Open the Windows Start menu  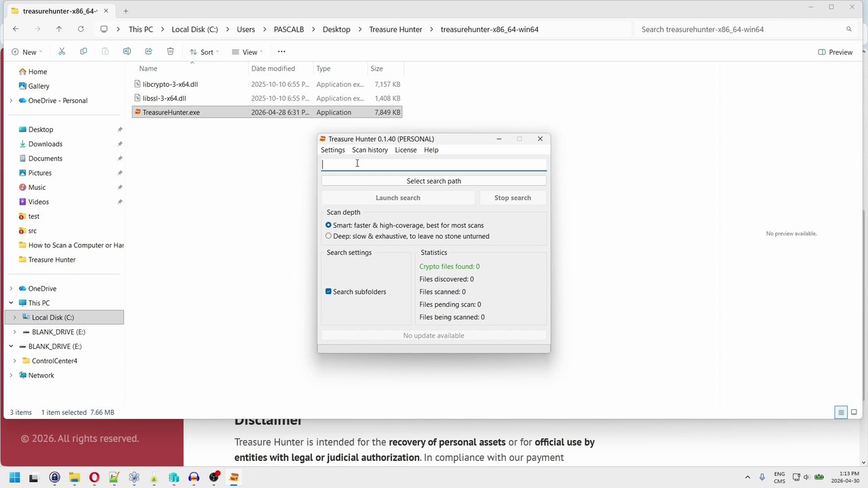coord(14,477)
